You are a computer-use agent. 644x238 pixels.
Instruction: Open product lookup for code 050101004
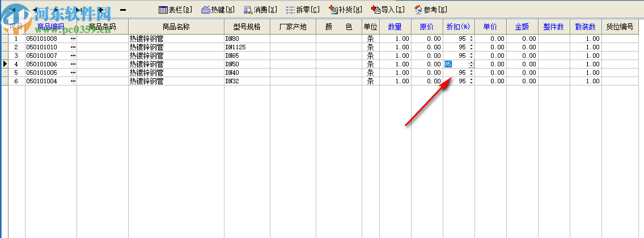73,81
